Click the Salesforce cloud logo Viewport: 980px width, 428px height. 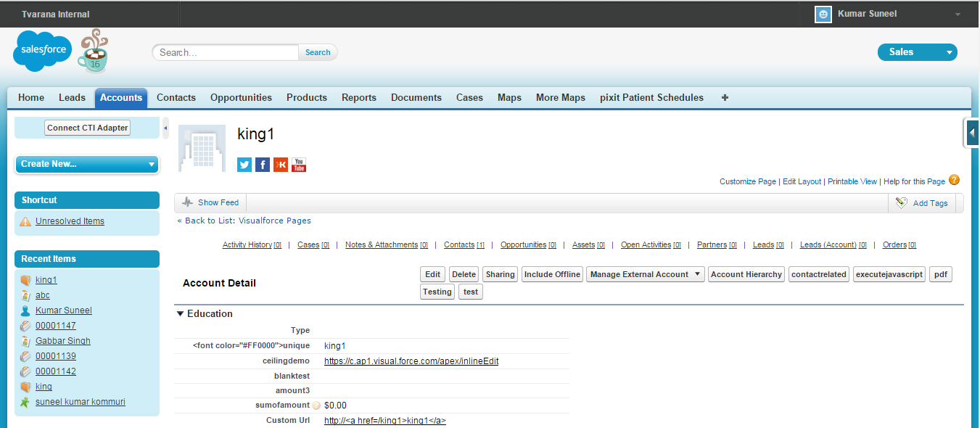[x=41, y=51]
